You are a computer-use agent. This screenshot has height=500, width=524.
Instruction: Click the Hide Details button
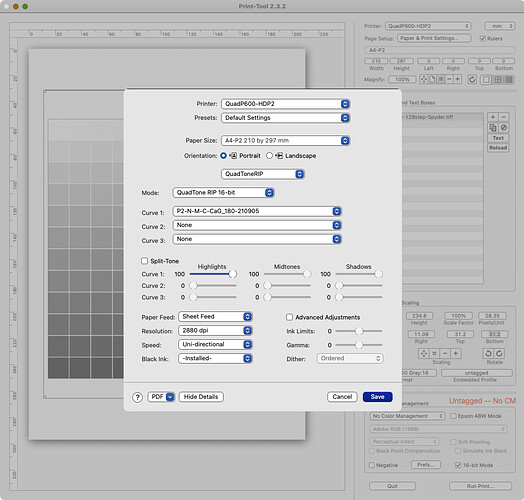pyautogui.click(x=201, y=397)
